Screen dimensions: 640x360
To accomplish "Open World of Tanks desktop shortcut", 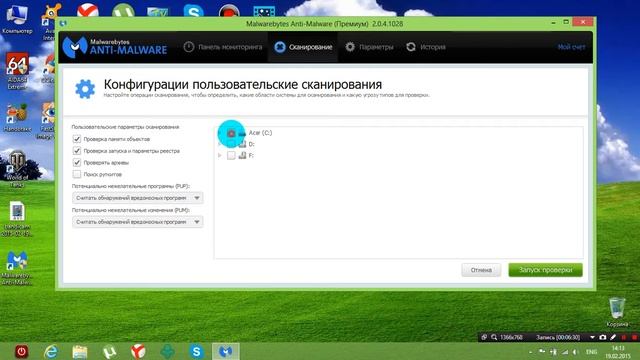I will tap(17, 169).
